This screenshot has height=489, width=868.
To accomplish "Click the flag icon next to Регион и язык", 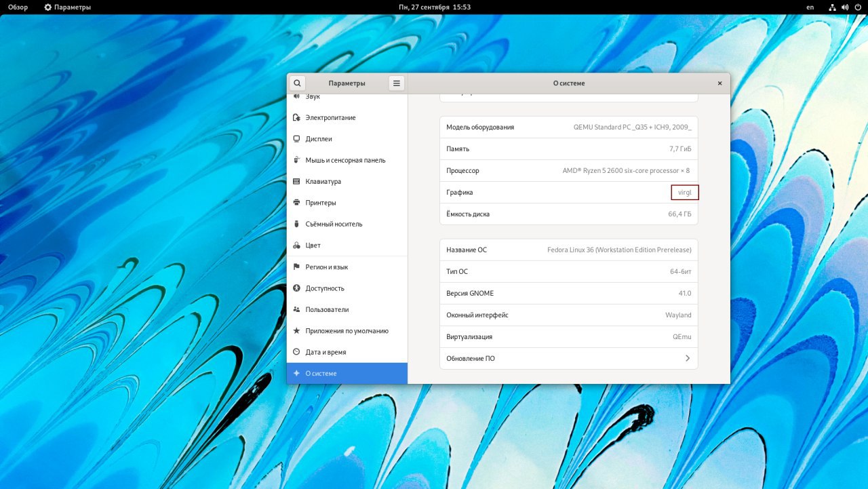I will coord(296,267).
